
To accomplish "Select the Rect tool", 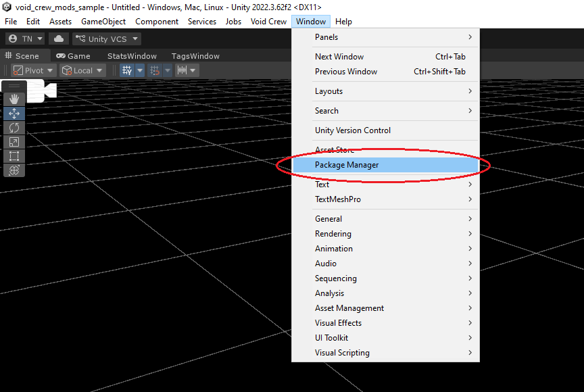I will [x=14, y=156].
